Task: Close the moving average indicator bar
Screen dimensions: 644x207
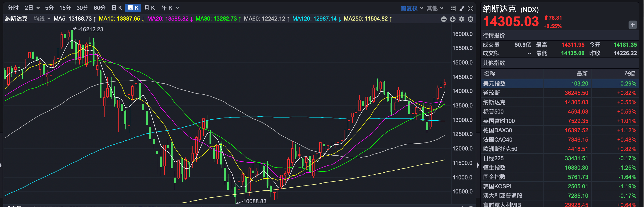Action: point(470,19)
